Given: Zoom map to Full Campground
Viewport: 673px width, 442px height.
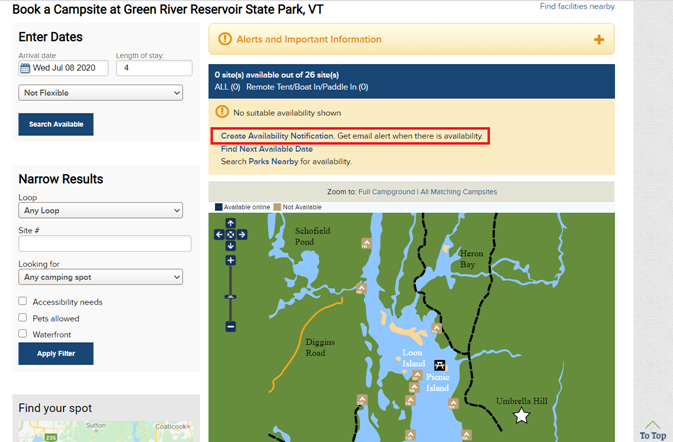Looking at the screenshot, I should [x=386, y=192].
